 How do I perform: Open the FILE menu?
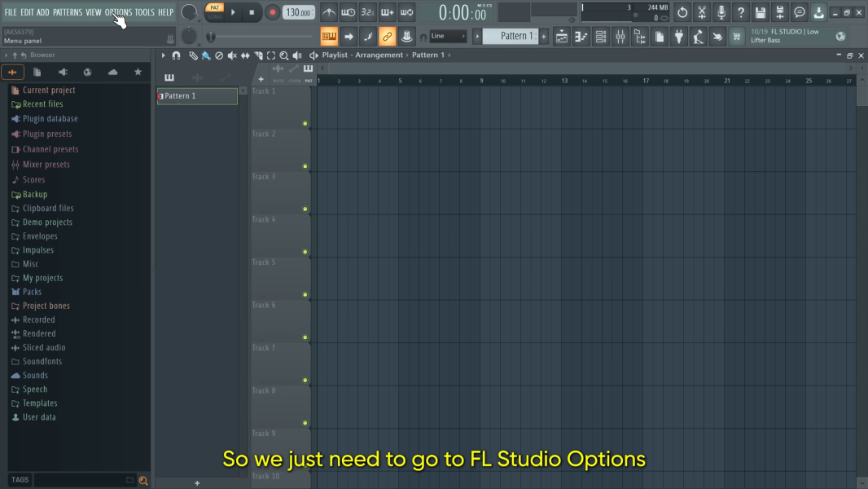pyautogui.click(x=11, y=12)
